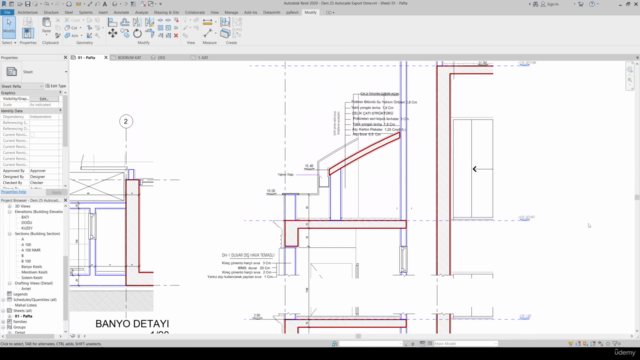Click the Save icon in quick access toolbar
The height and width of the screenshot is (360, 640).
pos(27,4)
